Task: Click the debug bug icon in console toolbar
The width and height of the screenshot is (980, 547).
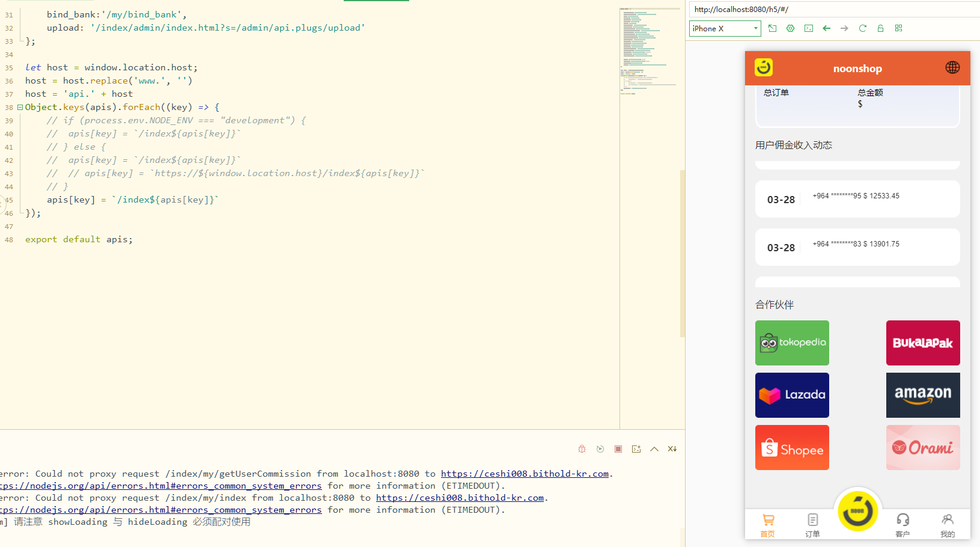Action: [582, 449]
